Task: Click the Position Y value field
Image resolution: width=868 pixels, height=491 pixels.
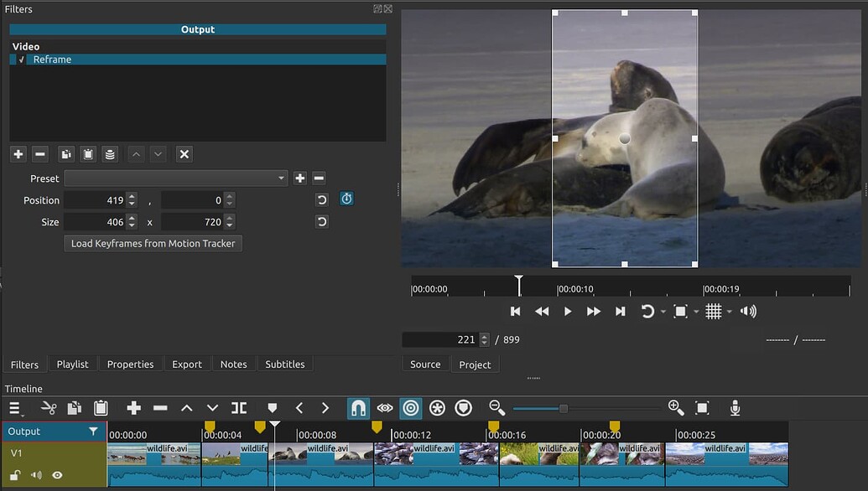Action: point(193,200)
